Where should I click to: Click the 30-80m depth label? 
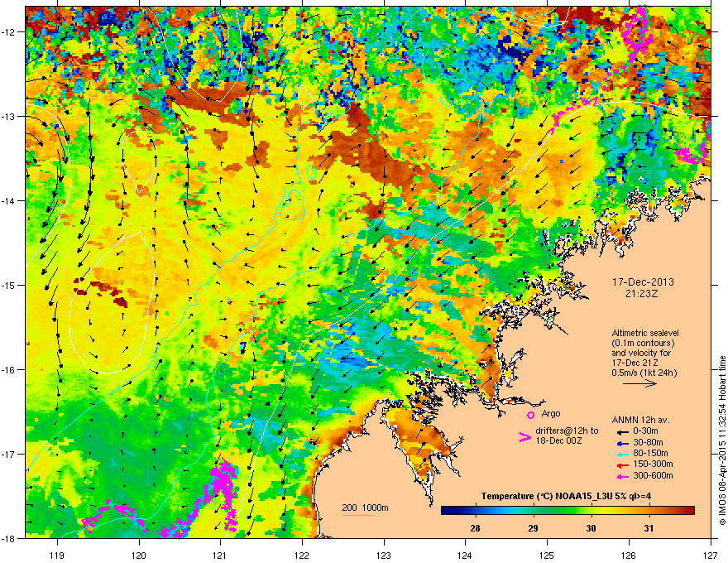click(x=648, y=442)
